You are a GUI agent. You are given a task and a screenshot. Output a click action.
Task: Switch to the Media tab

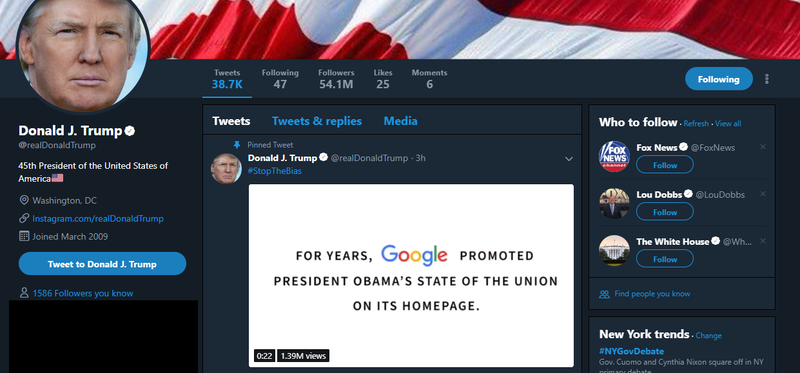tap(401, 121)
